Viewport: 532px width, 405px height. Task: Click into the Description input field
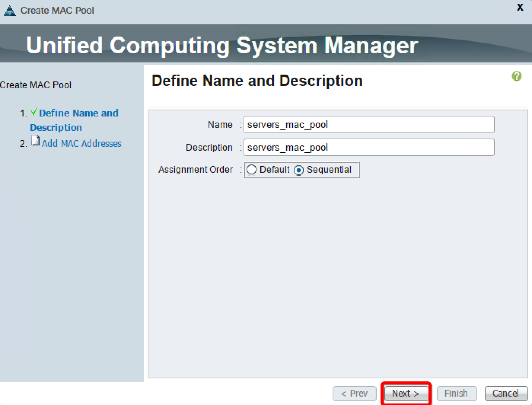[x=369, y=147]
